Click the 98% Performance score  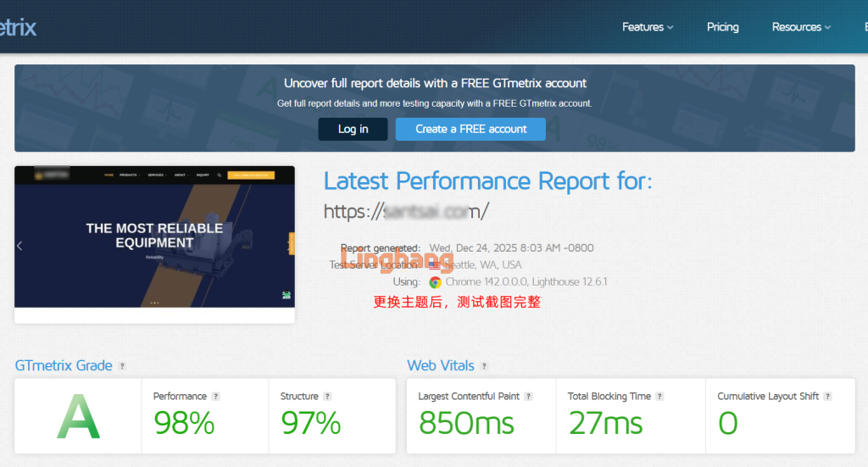tap(184, 423)
